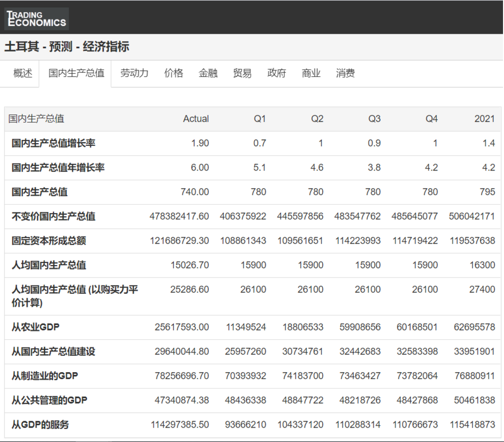Click the 2021 column header
504x442 pixels.
click(x=485, y=119)
